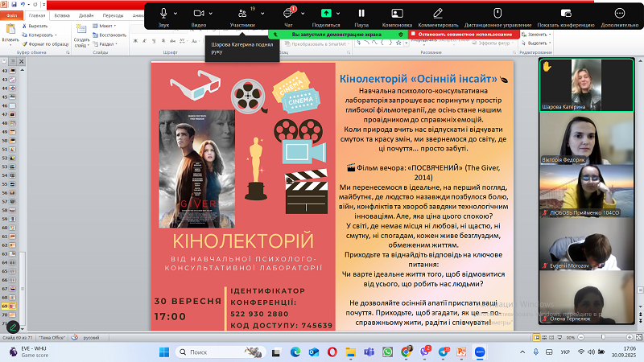This screenshot has width=644, height=362.
Task: Open the Дополнительно more options menu
Action: (619, 14)
